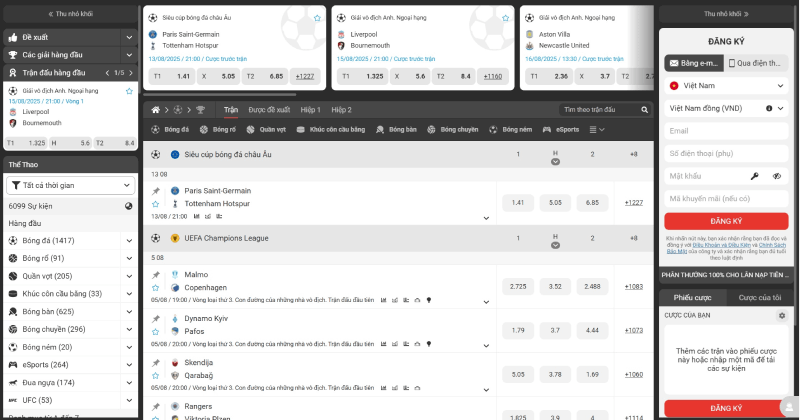
Task: Click red ĐĂNG KÝ button under promo code
Action: click(726, 221)
